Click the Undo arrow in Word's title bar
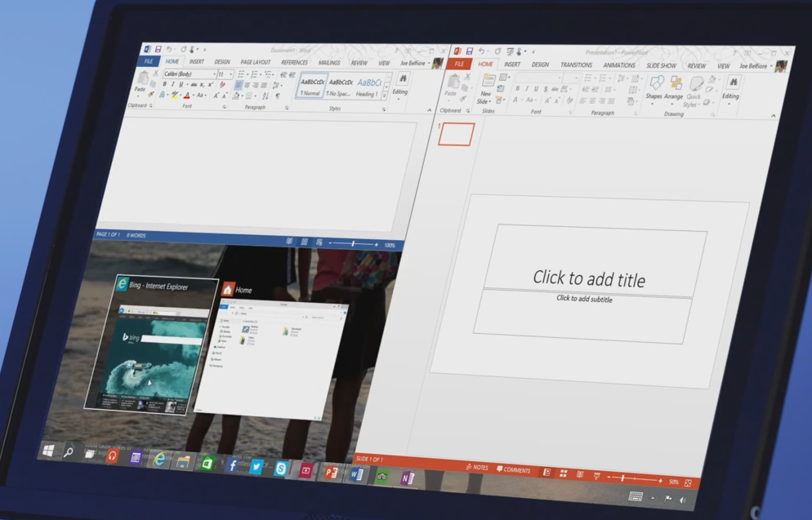Image resolution: width=812 pixels, height=520 pixels. click(169, 49)
